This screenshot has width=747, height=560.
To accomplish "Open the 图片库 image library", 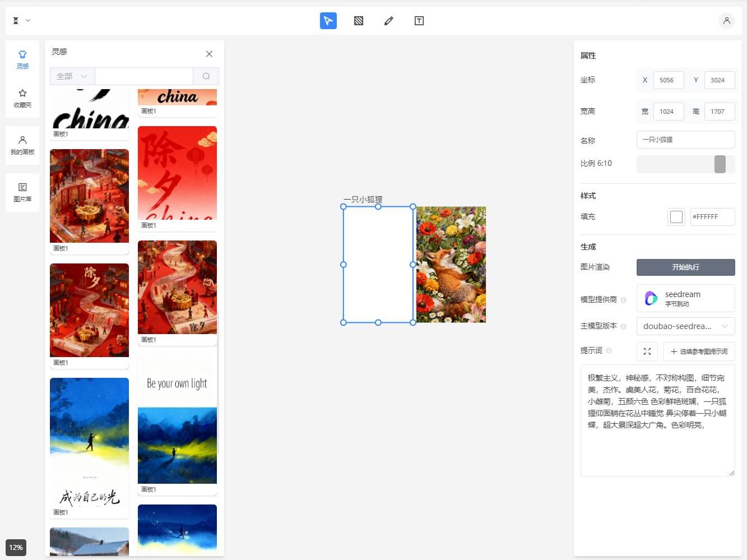I will 22,192.
